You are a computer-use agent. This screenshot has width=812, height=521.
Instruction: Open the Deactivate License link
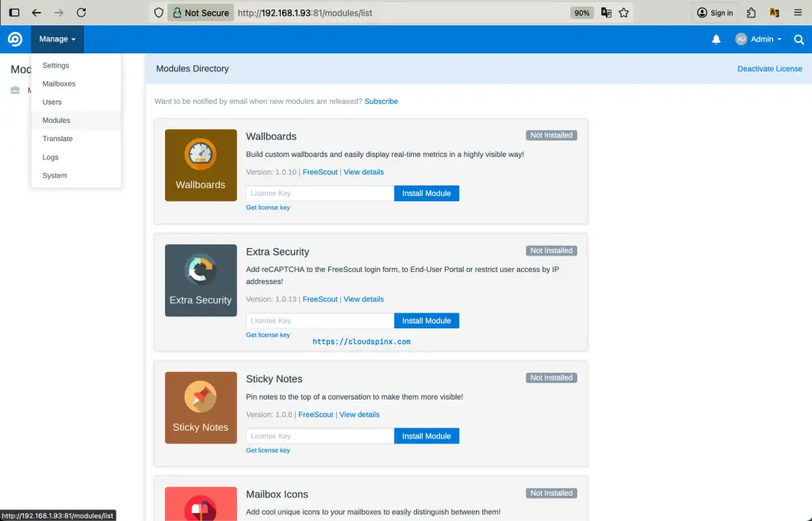(x=769, y=69)
